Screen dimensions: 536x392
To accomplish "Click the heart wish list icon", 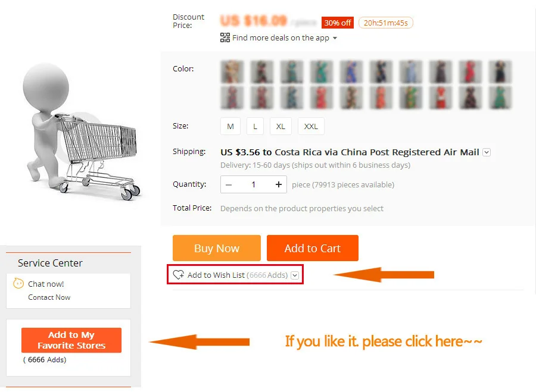I will [179, 275].
